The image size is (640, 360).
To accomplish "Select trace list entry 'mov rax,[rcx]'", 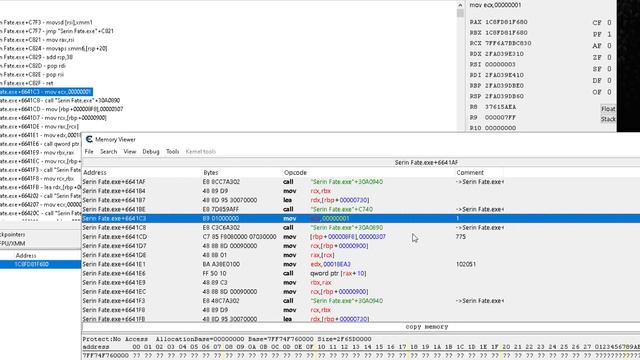I will pos(40,127).
